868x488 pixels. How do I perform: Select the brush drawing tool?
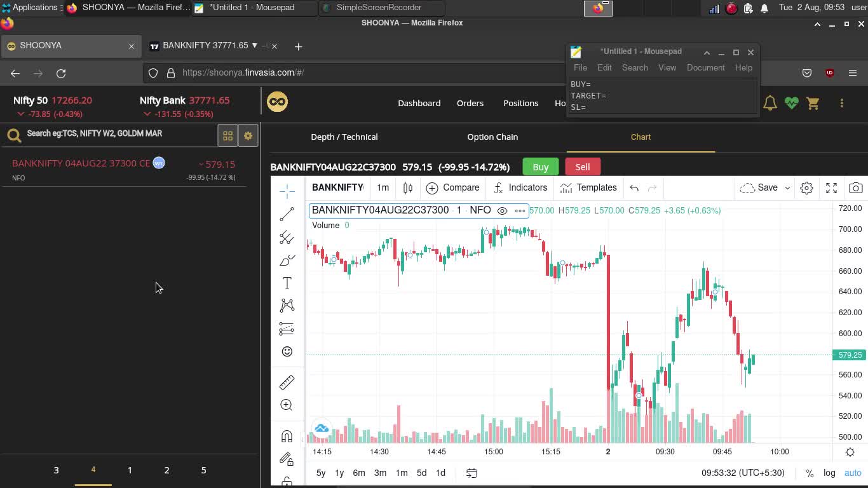click(287, 261)
